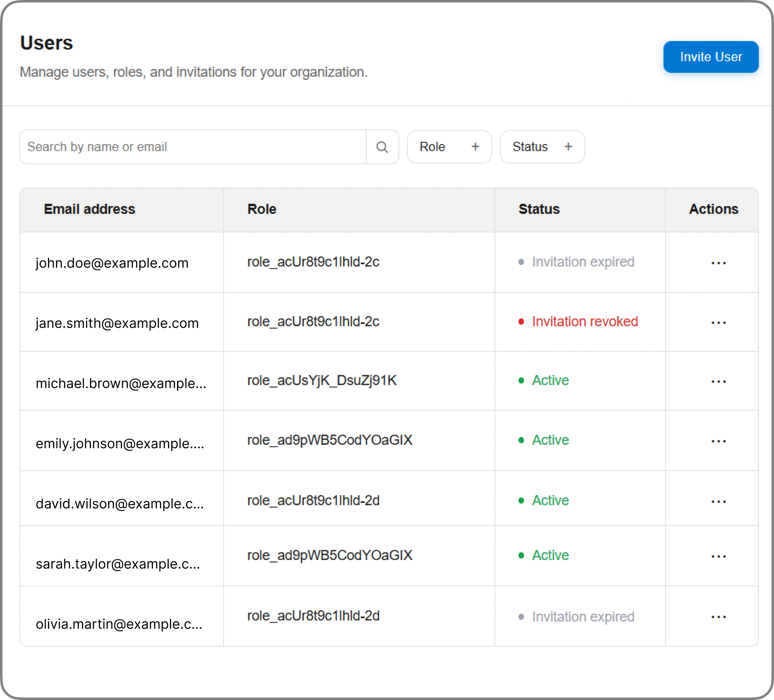Click the search magnifier icon
This screenshot has height=700, width=774.
382,147
